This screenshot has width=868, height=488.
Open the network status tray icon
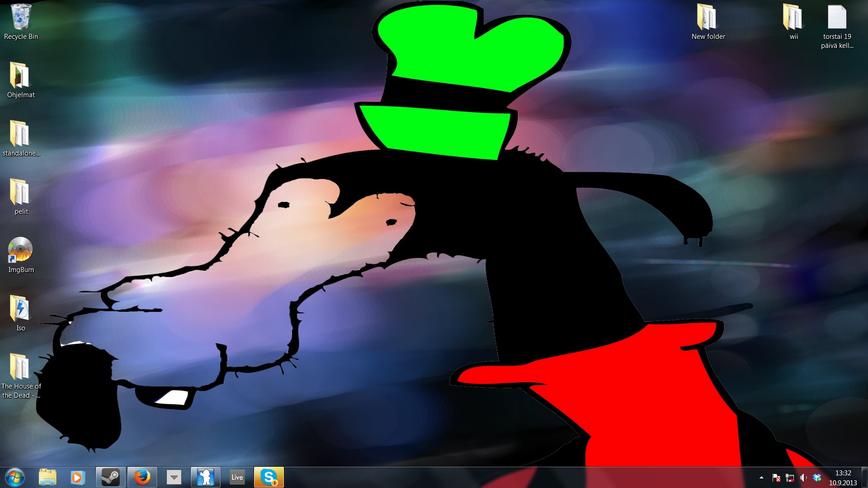(790, 478)
